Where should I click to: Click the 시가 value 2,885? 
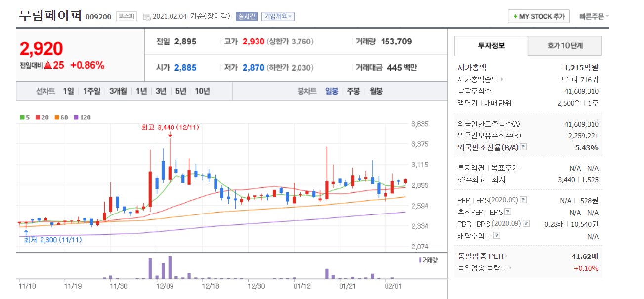pyautogui.click(x=185, y=67)
